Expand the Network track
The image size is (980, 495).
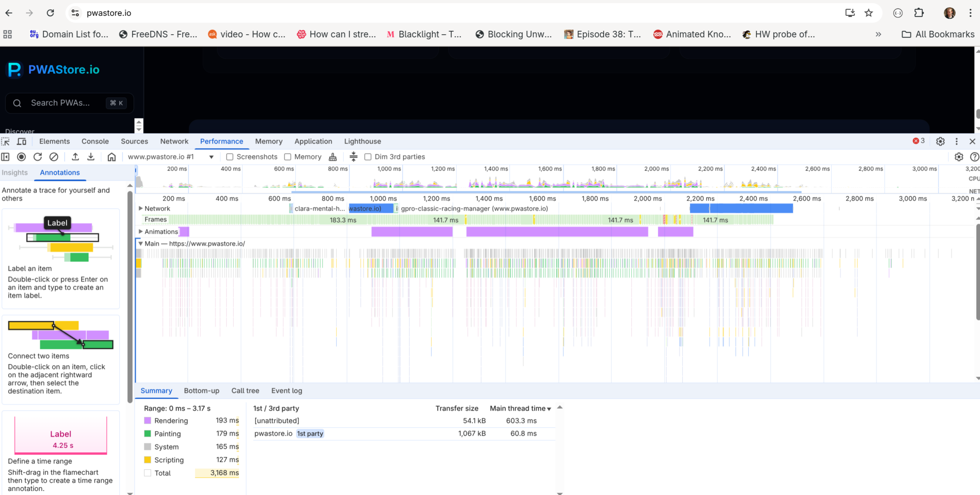pos(141,208)
